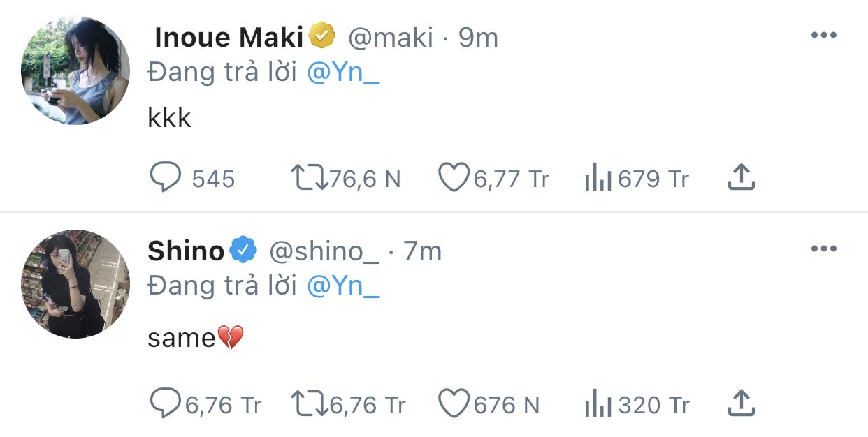Open @Yn_ mention in Shino's reply
The width and height of the screenshot is (868, 437).
click(x=343, y=286)
